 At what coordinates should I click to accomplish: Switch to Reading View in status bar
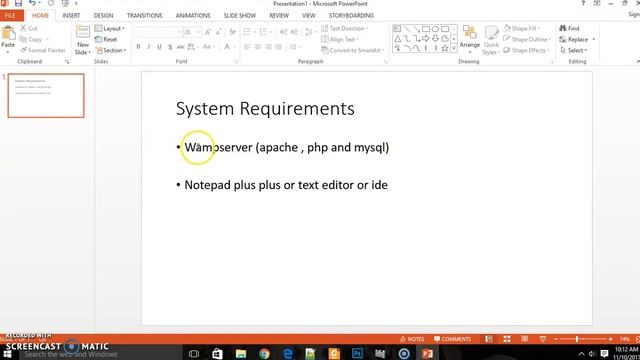(524, 339)
